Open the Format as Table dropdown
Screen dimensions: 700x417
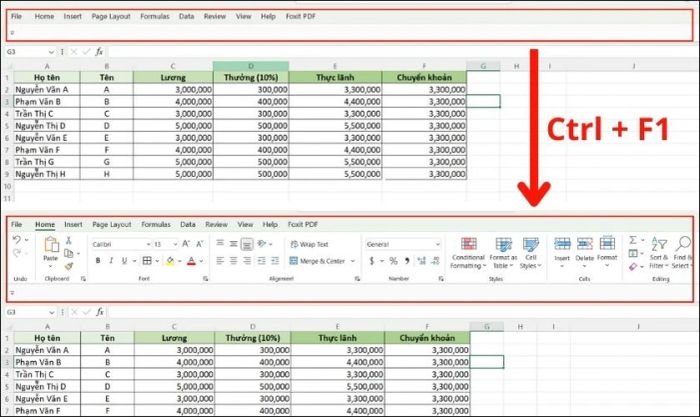[503, 253]
